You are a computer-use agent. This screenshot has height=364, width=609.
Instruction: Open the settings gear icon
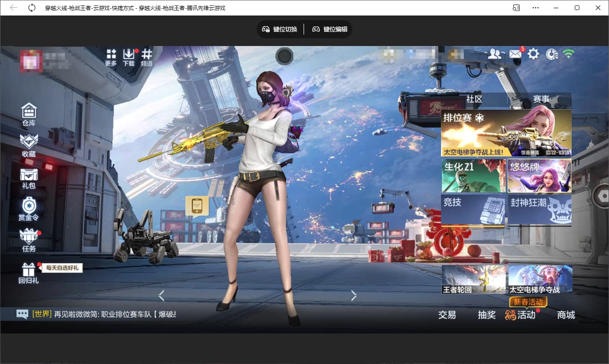533,54
